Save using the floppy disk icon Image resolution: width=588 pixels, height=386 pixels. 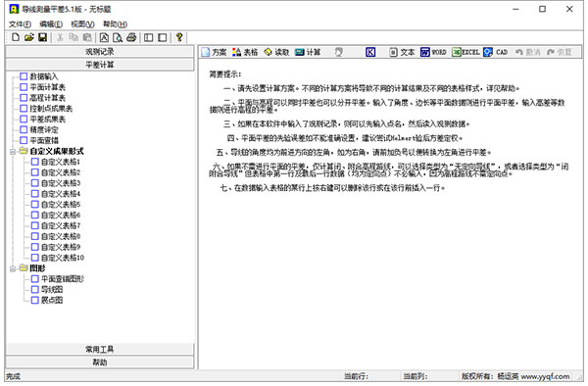pos(43,37)
